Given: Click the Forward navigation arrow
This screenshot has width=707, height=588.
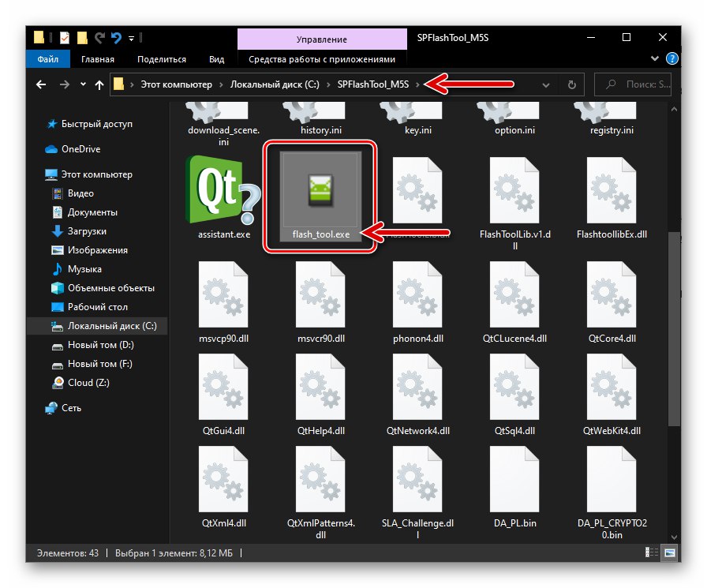Looking at the screenshot, I should (65, 84).
